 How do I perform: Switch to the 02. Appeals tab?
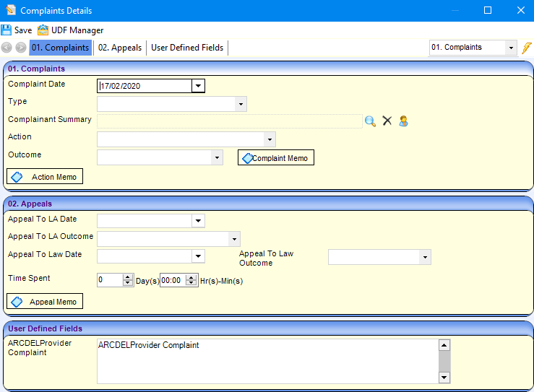(x=120, y=48)
